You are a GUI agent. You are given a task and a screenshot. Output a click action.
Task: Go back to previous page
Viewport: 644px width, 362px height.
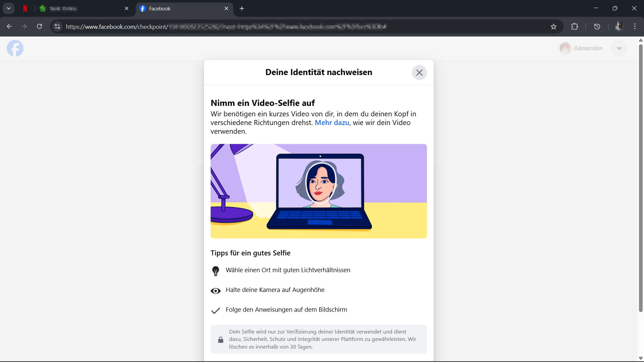tap(9, 26)
